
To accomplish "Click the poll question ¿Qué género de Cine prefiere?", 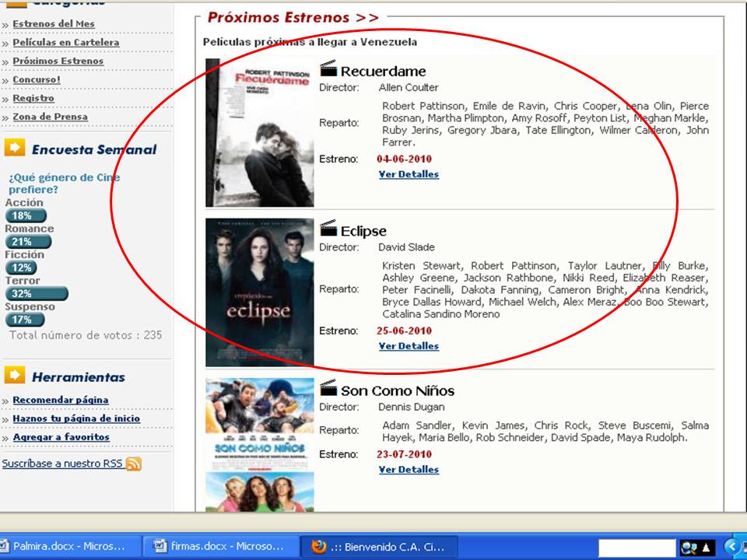I will (65, 184).
